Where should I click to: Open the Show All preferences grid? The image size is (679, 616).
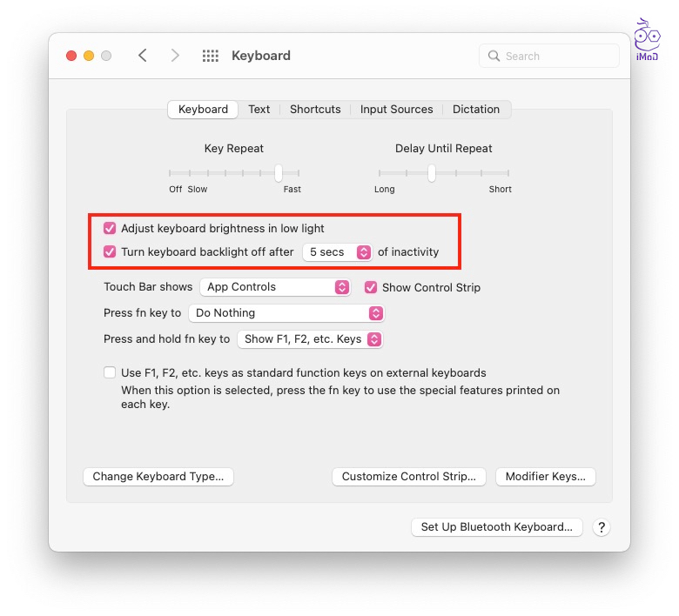tap(211, 56)
